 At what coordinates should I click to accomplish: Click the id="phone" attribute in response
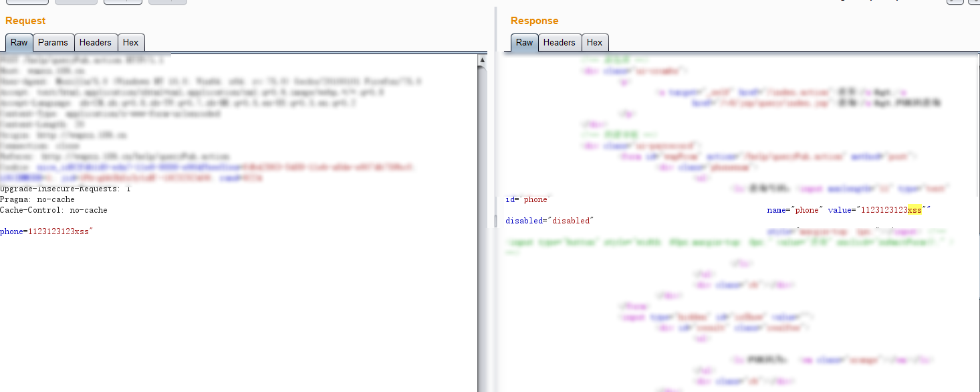[x=527, y=199]
